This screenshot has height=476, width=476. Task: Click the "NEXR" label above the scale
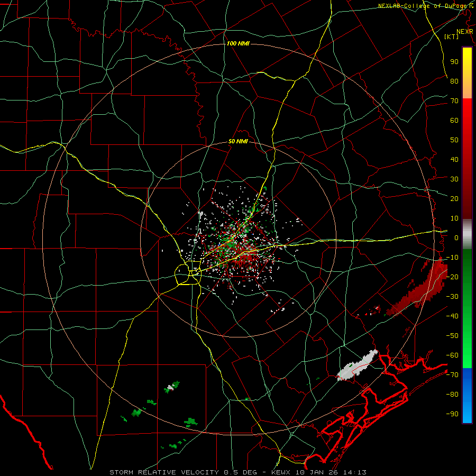[465, 32]
